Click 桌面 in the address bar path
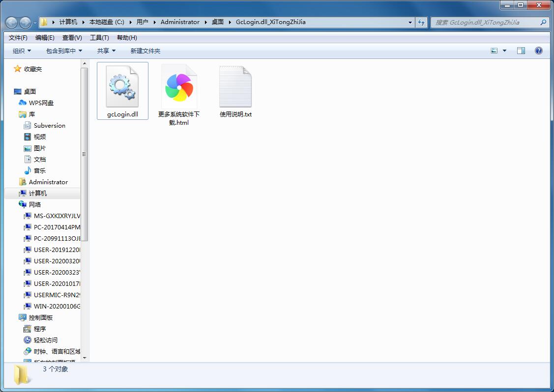Image resolution: width=554 pixels, height=392 pixels. [x=218, y=22]
